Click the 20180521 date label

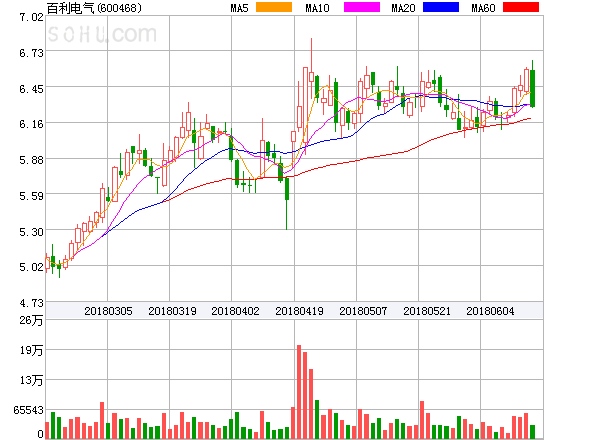(427, 311)
